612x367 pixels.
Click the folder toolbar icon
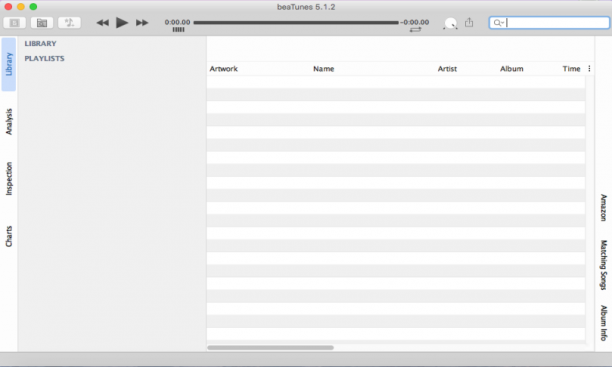42,23
